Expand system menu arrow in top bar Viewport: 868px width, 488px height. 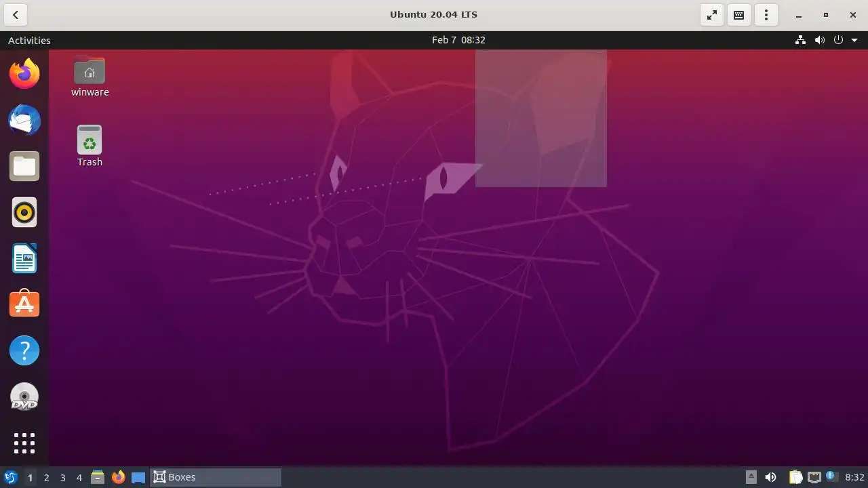pos(854,40)
